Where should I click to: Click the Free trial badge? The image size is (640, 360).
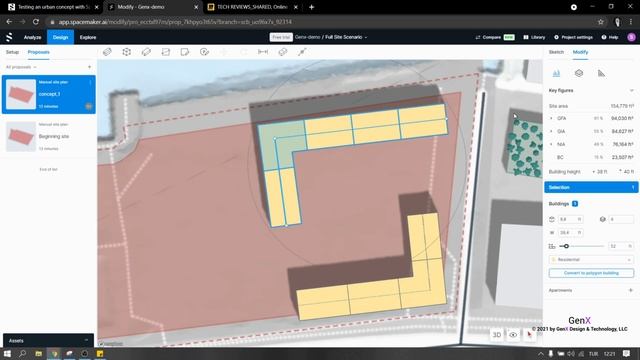(281, 37)
